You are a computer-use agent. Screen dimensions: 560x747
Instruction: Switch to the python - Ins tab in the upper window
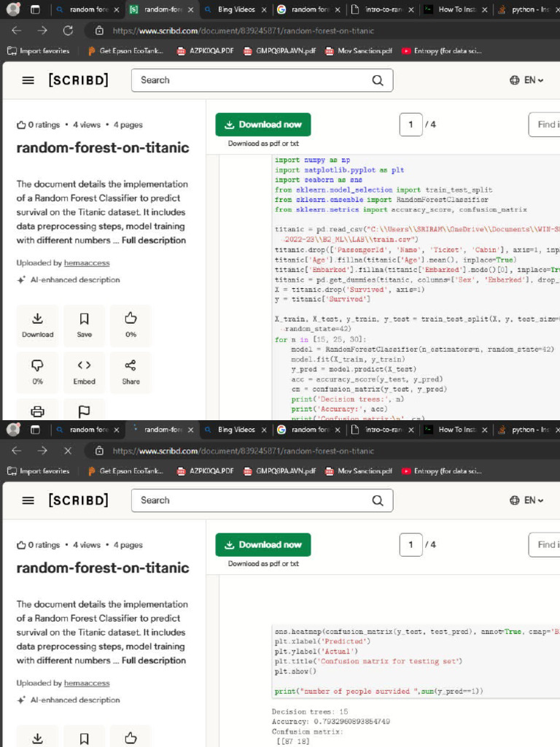click(526, 9)
